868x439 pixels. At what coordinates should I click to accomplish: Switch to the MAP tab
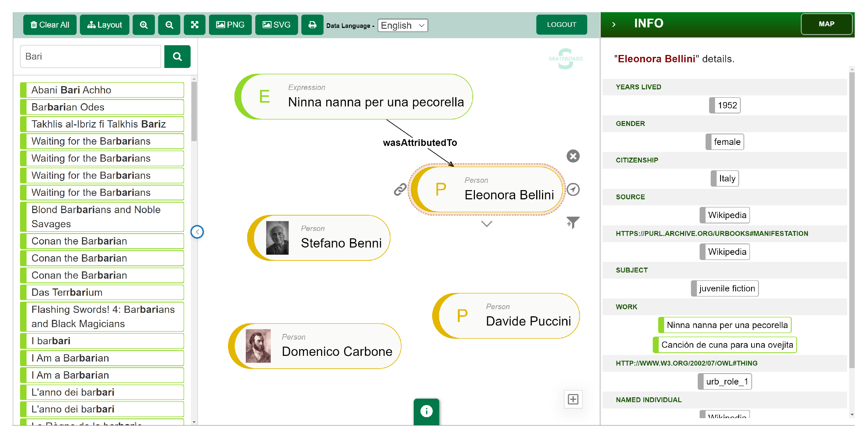pyautogui.click(x=826, y=24)
